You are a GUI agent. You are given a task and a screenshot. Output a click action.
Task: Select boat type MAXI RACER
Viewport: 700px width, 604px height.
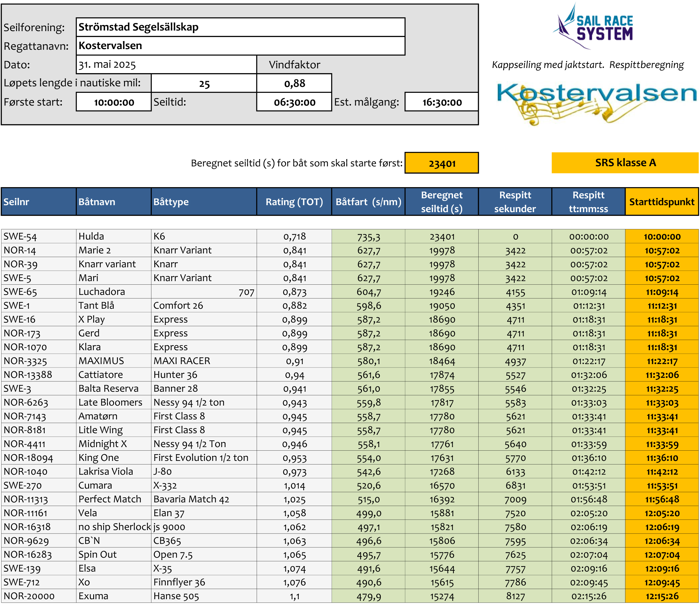coord(204,361)
